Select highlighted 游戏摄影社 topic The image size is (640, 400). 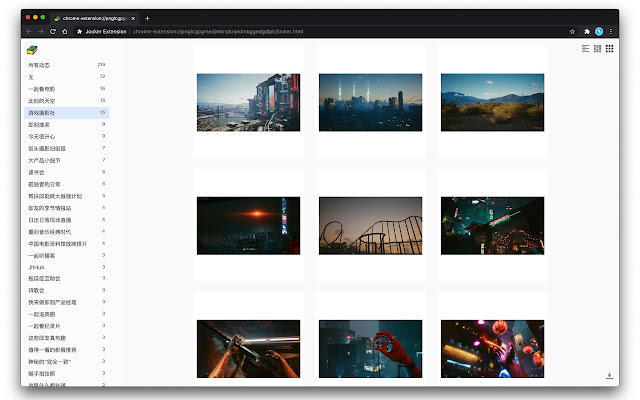point(67,112)
